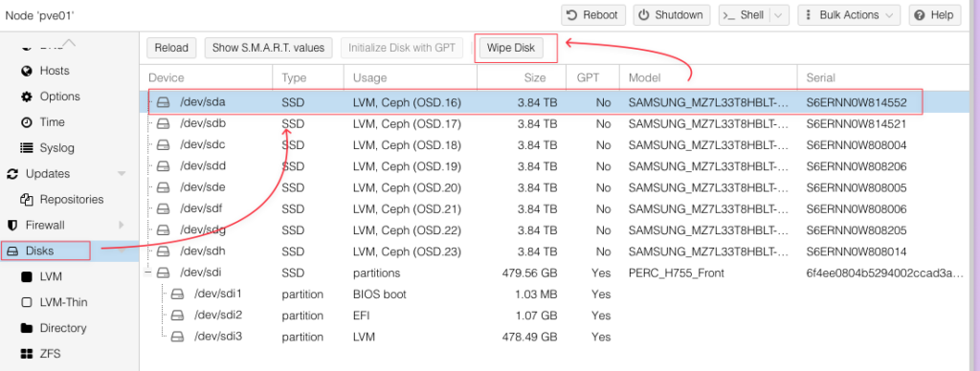Click the sidebar scroll-up chevron
980x371 pixels.
[69, 43]
